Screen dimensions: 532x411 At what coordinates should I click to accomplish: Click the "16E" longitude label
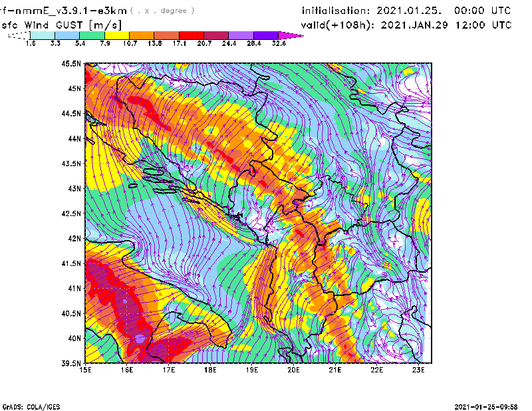[127, 370]
